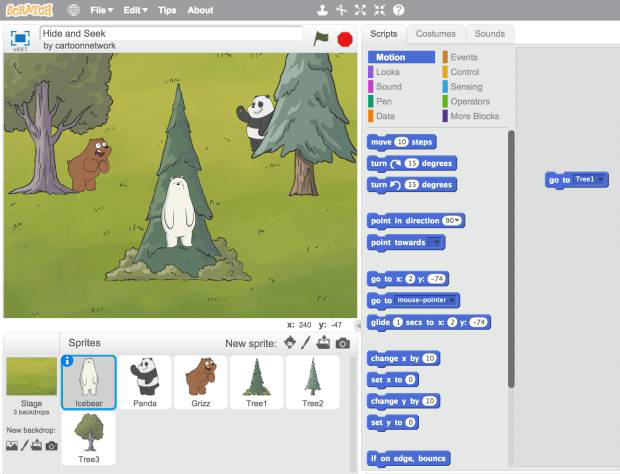The image size is (620, 474).
Task: Select the Grow sprite tool
Action: pos(360,10)
